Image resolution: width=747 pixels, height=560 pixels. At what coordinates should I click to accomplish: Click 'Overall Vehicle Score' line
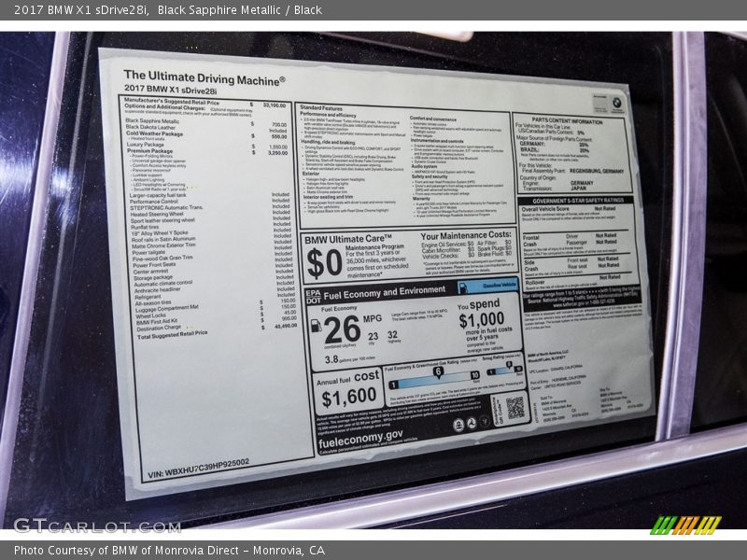pyautogui.click(x=570, y=208)
